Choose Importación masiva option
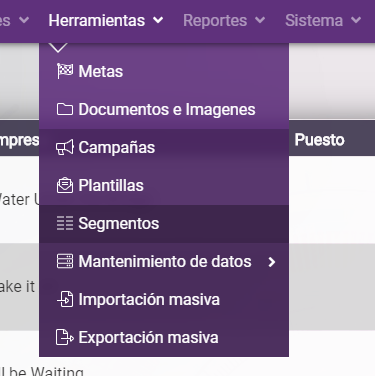Viewport: 375px width, 376px height. tap(164, 300)
